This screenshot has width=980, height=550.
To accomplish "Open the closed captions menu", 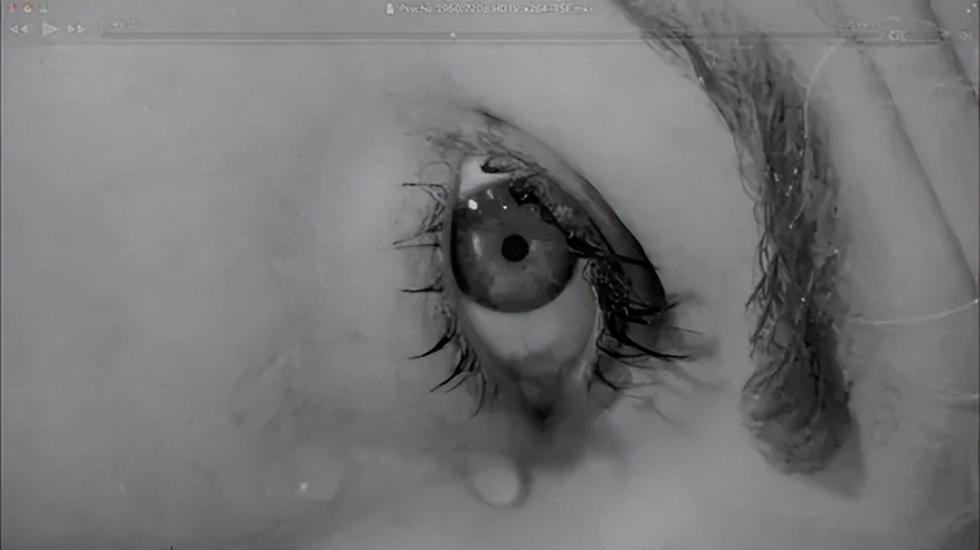I will point(897,36).
